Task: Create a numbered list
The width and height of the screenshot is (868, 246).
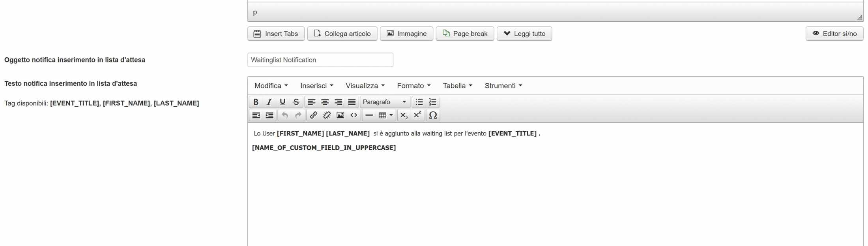Action: coord(433,102)
